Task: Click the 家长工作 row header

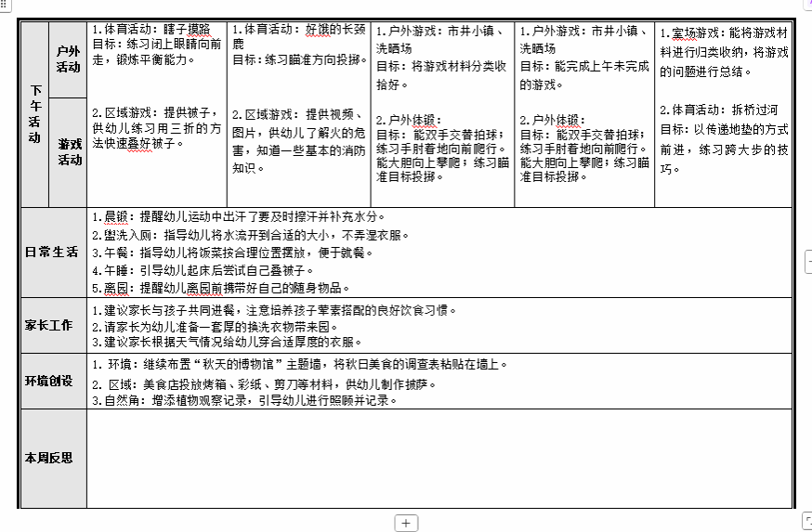Action: point(52,325)
